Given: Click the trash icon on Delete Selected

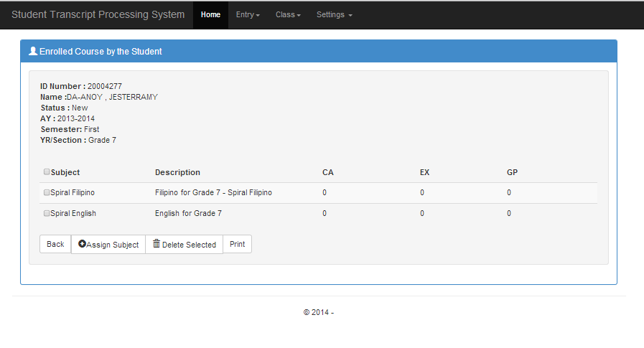Looking at the screenshot, I should coord(157,244).
